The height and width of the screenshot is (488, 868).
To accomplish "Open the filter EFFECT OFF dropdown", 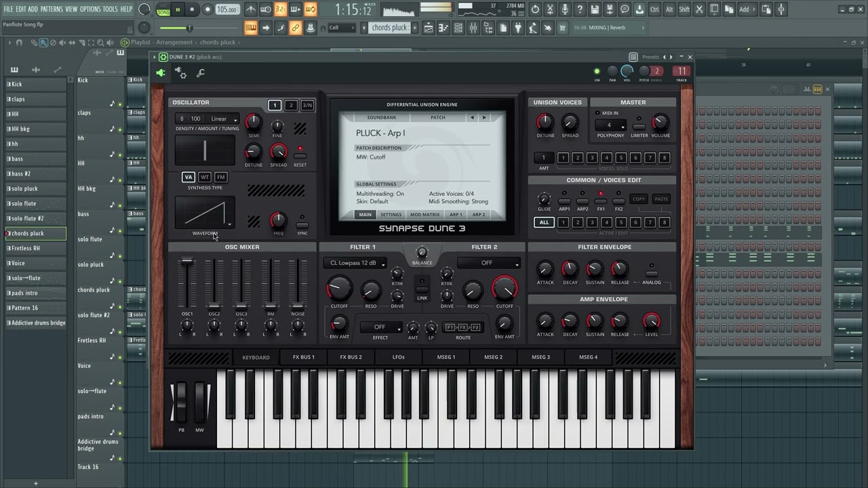I will [x=380, y=327].
